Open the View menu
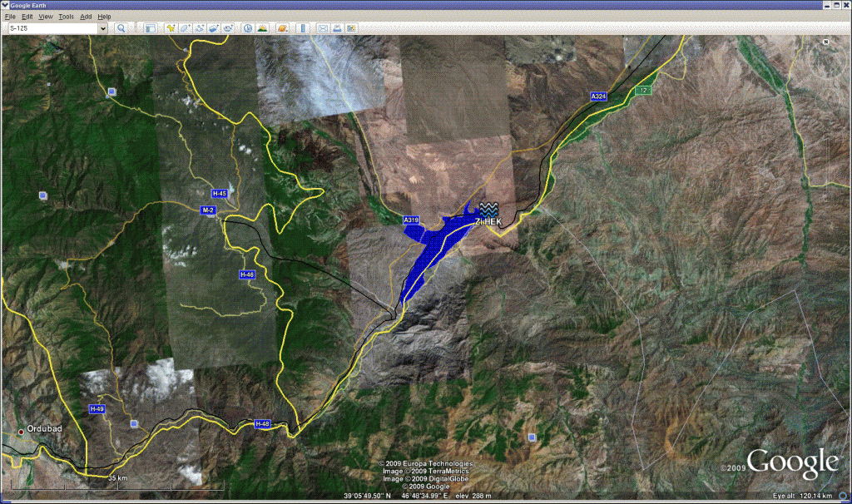 [x=46, y=17]
